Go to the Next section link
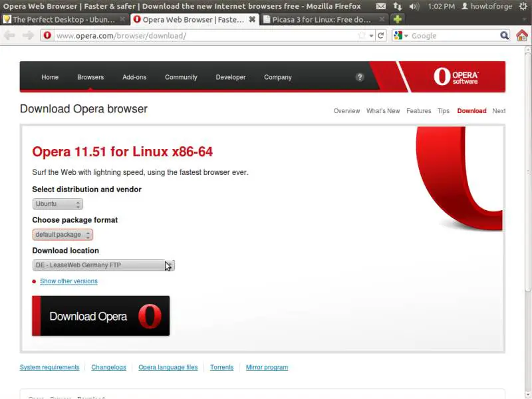532x399 pixels. (499, 111)
